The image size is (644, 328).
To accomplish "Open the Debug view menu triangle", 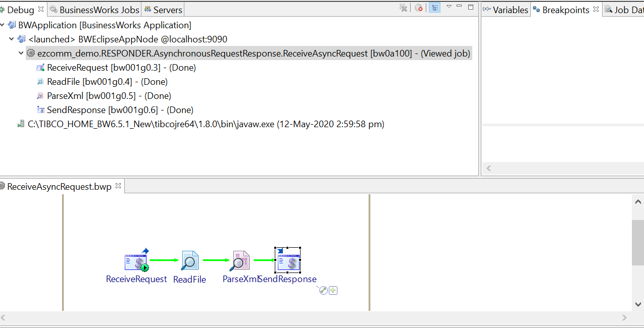I will click(x=449, y=7).
